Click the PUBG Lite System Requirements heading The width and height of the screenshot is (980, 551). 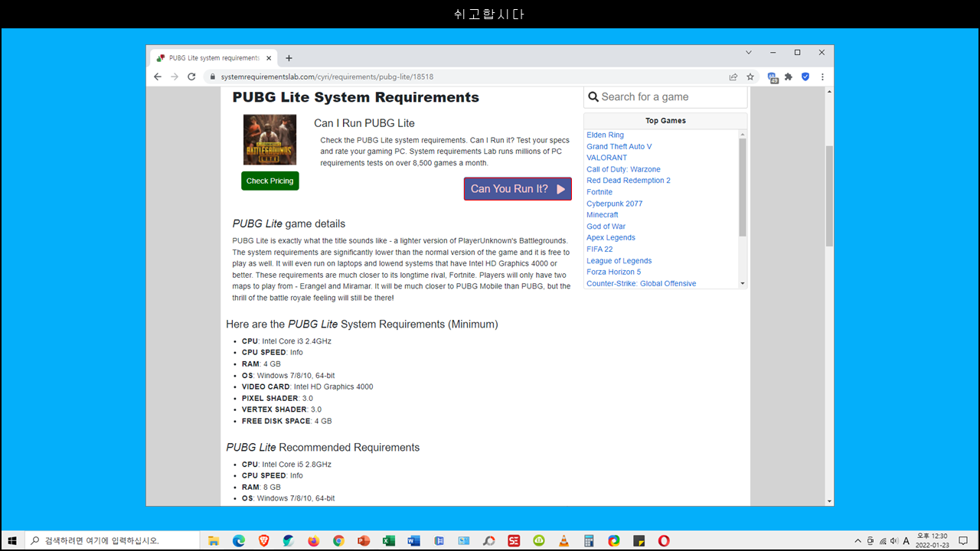click(356, 97)
